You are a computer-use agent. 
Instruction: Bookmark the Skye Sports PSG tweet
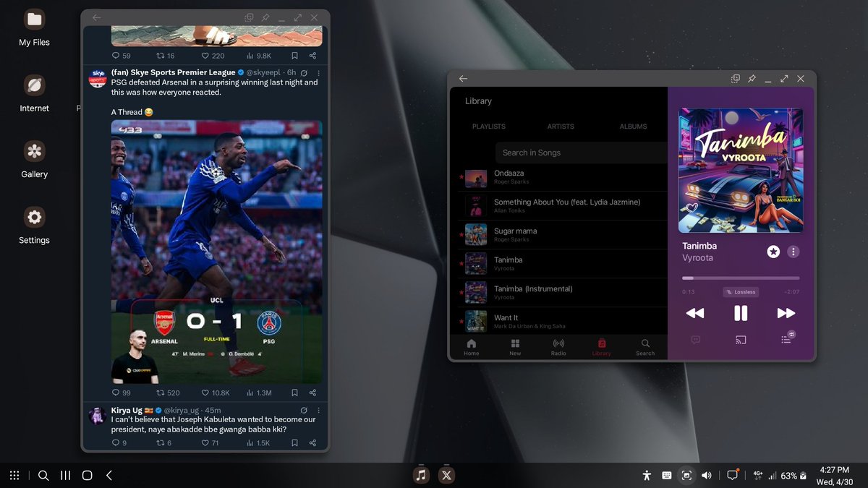tap(294, 393)
